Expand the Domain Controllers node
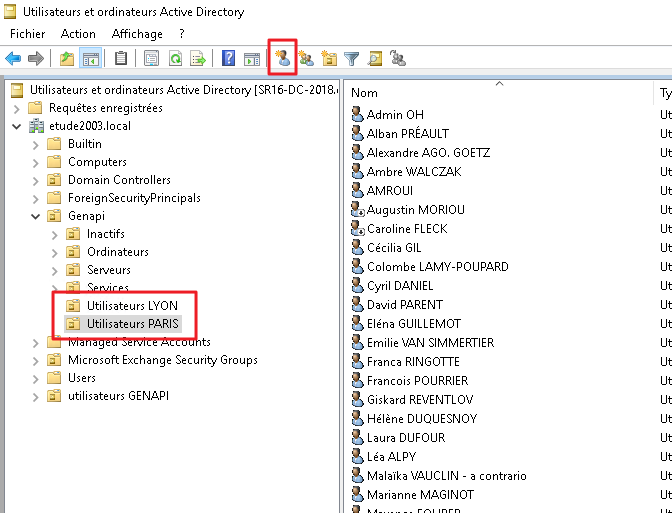Viewport: 672px width, 513px height. pyautogui.click(x=36, y=181)
